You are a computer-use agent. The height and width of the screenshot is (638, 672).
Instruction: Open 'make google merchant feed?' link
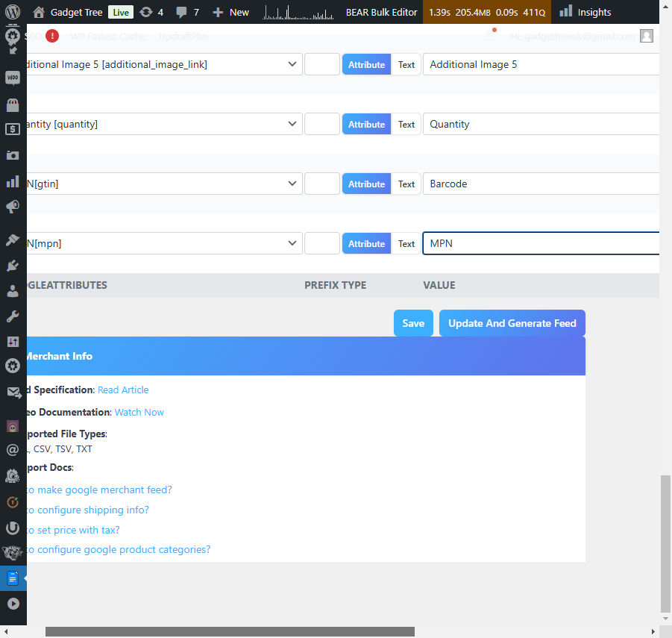(x=99, y=490)
